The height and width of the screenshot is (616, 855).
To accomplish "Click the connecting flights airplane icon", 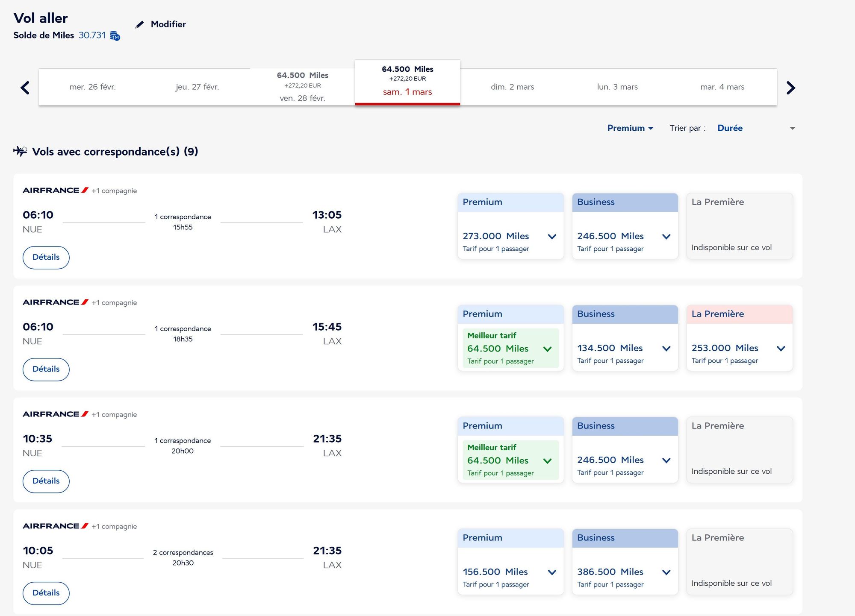I will click(20, 151).
